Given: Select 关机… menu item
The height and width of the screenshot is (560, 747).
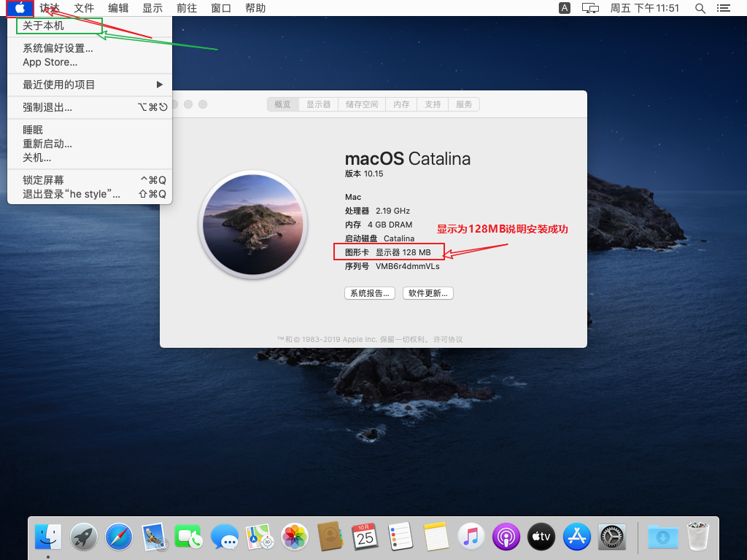Looking at the screenshot, I should pyautogui.click(x=90, y=157).
